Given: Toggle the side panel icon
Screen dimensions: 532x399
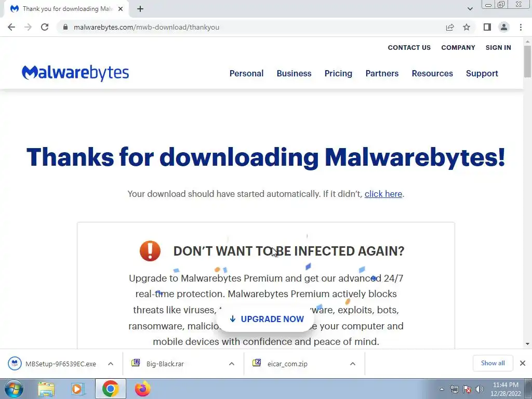Looking at the screenshot, I should point(487,27).
